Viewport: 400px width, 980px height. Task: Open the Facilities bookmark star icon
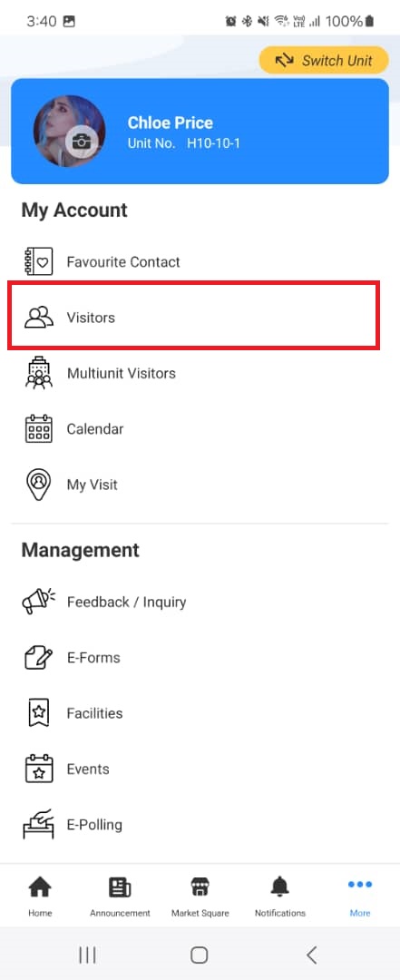[39, 713]
